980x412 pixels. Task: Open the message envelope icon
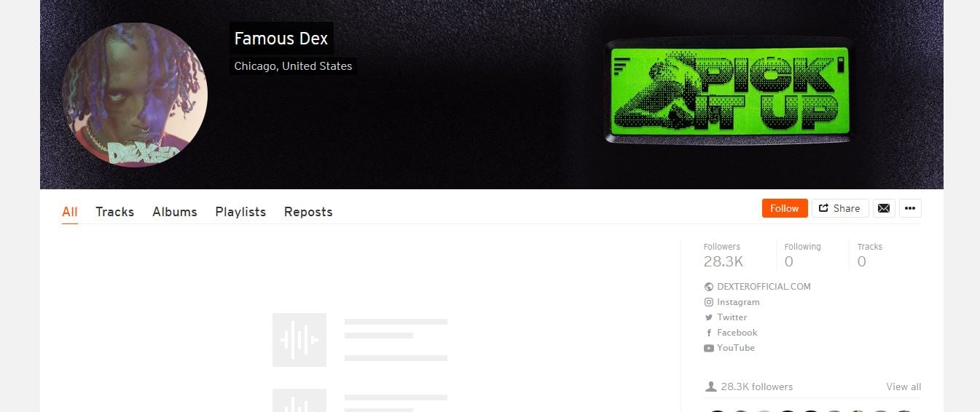click(x=884, y=208)
